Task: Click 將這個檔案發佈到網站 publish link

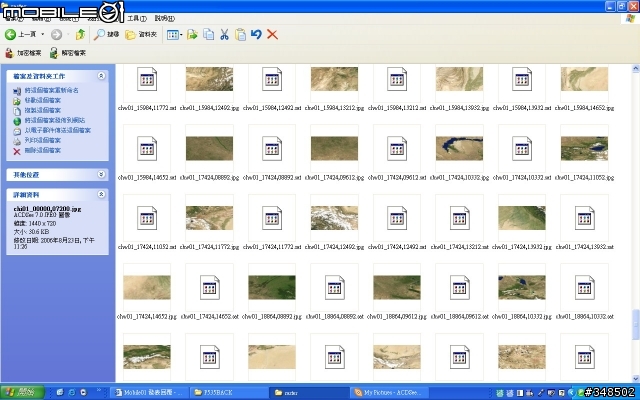Action: tap(55, 120)
